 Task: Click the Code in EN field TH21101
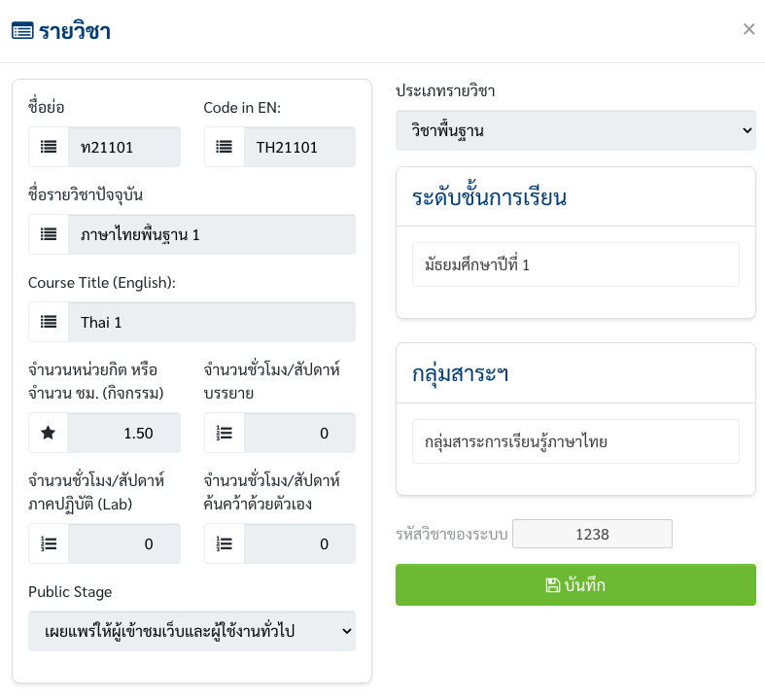299,147
